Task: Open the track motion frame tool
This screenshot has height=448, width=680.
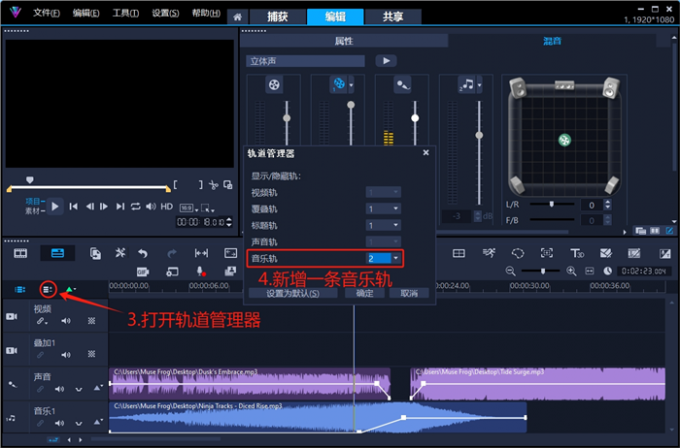Action: (x=546, y=253)
